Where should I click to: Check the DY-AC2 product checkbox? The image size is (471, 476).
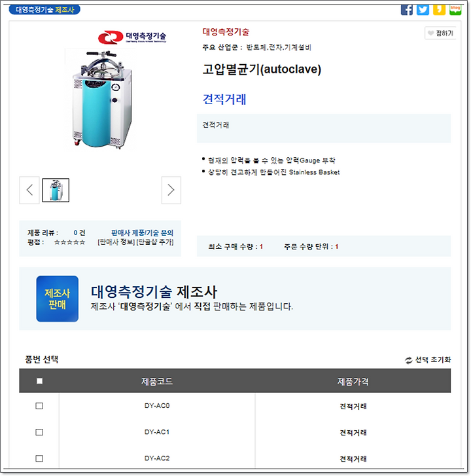[x=39, y=458]
